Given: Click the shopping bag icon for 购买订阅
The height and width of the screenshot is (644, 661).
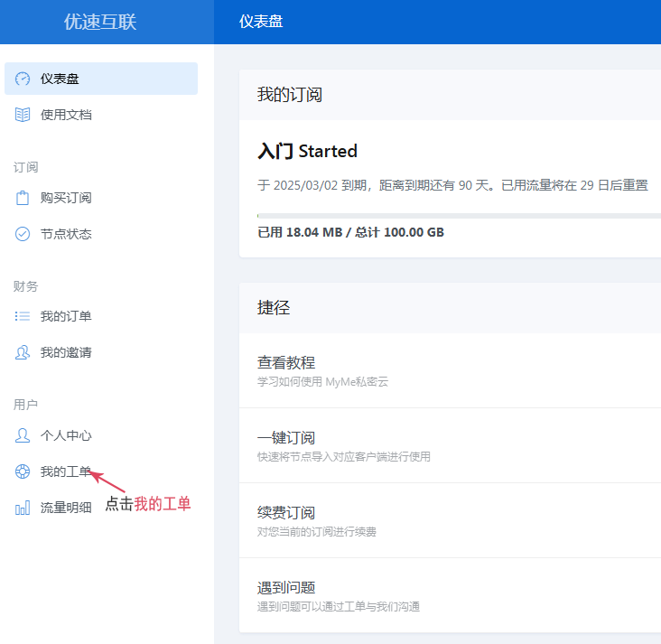Looking at the screenshot, I should (x=23, y=198).
